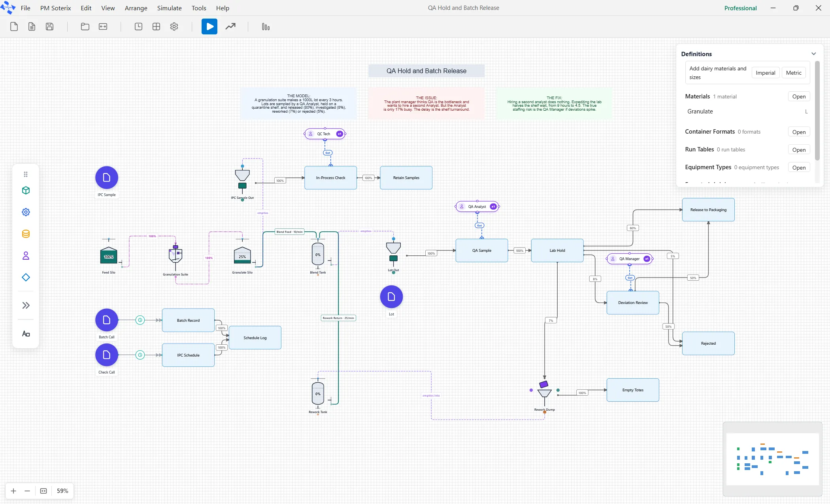Run the simulation with play button
The height and width of the screenshot is (504, 830).
(209, 26)
